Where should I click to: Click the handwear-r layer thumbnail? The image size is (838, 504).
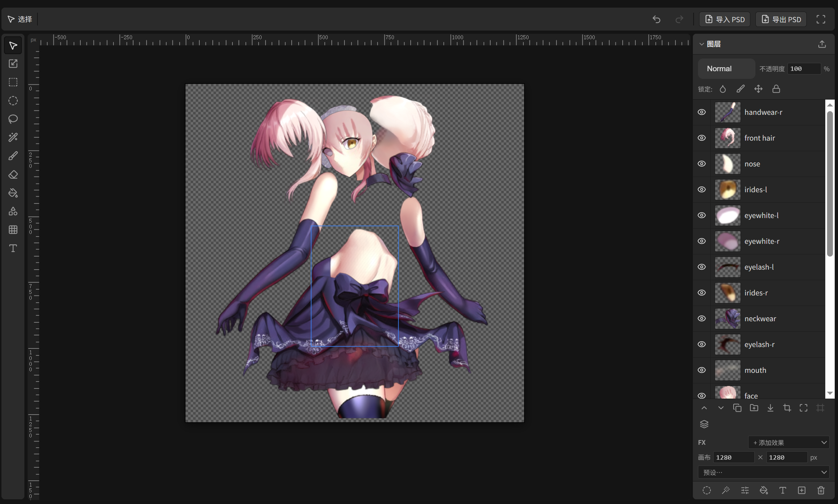[x=727, y=112]
